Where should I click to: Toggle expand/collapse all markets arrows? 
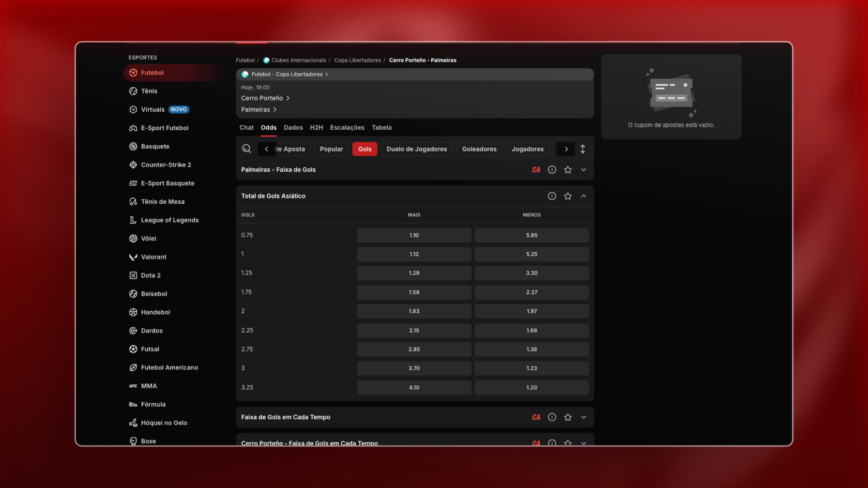point(583,149)
